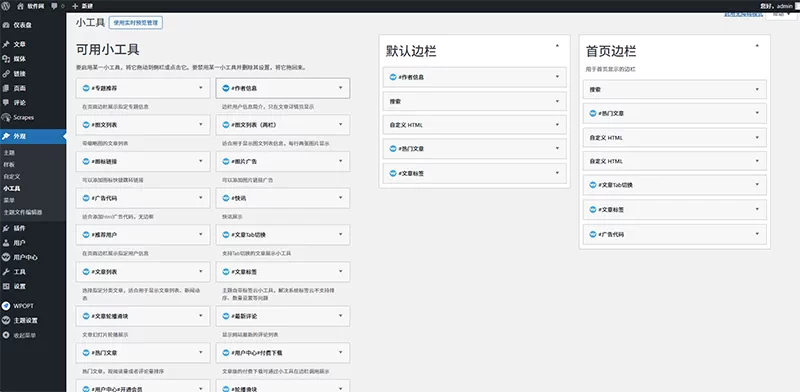This screenshot has width=800, height=392.
Task: Click the pin icon for 文章
Action: [6, 44]
